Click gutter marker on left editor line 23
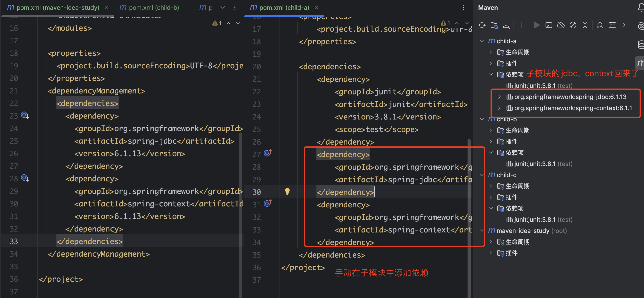The height and width of the screenshot is (298, 644). [x=25, y=115]
